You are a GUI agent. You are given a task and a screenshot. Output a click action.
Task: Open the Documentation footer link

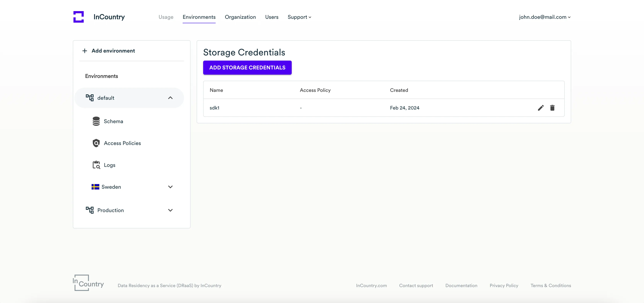pos(461,286)
